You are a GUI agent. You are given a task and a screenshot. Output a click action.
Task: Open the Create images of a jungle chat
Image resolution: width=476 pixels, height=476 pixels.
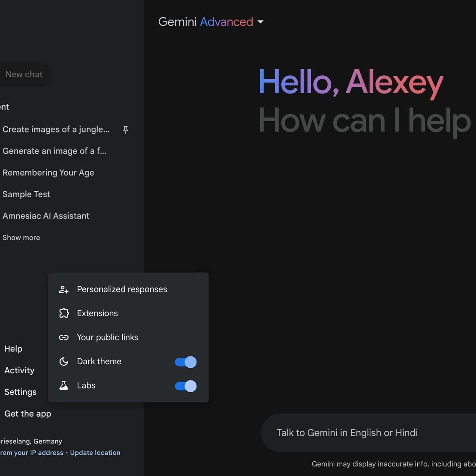pos(56,130)
